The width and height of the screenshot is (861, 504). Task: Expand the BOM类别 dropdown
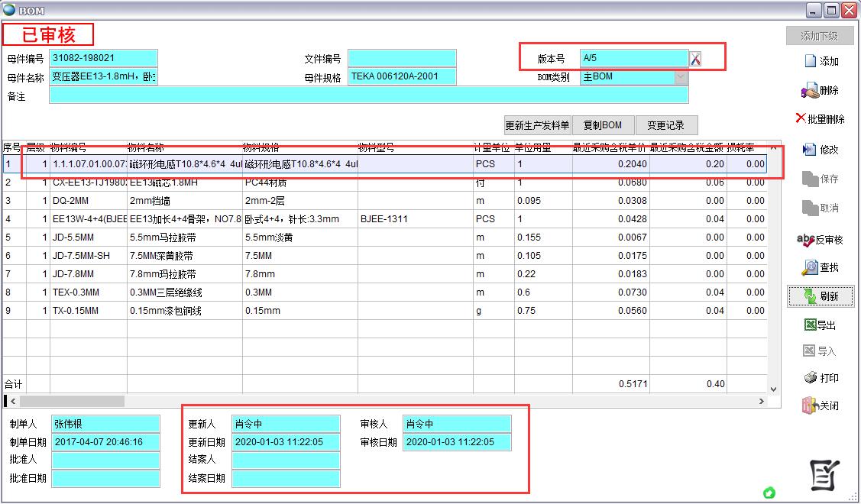point(680,77)
